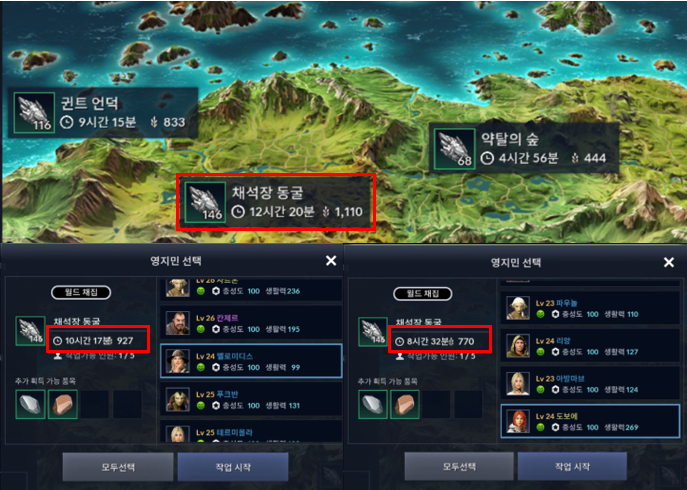Choose villager Lv 23 파우놀
The image size is (687, 490).
tap(591, 308)
